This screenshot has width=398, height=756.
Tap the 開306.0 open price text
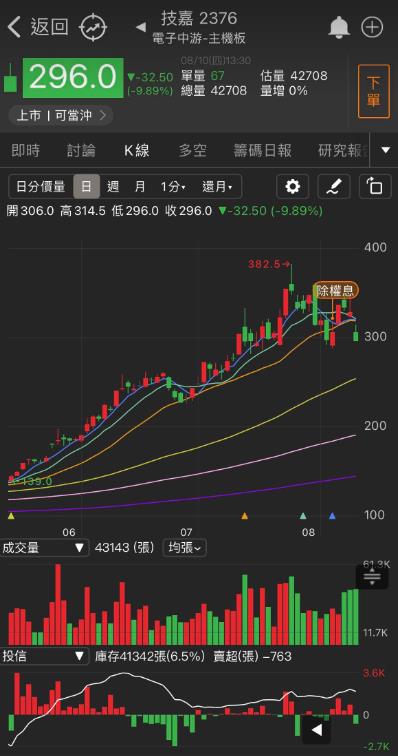(x=31, y=211)
